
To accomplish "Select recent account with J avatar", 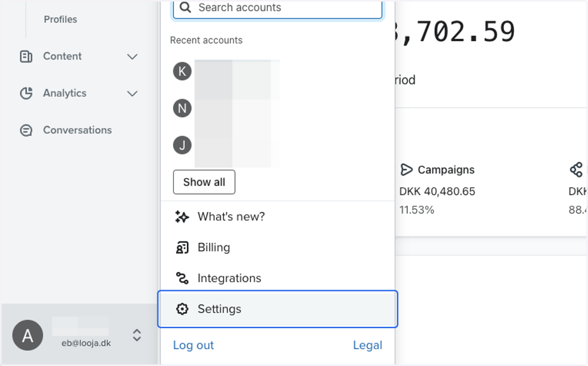I will click(182, 145).
